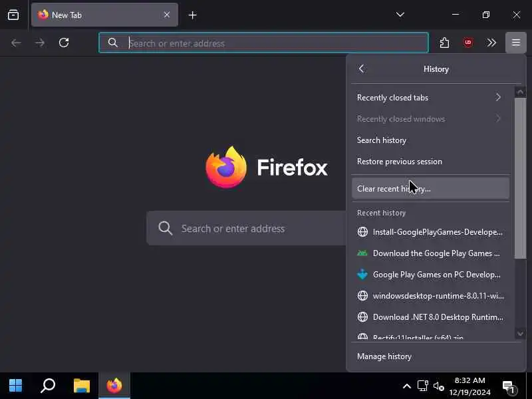Open the Windows Start menu
The image size is (532, 399).
(15, 386)
